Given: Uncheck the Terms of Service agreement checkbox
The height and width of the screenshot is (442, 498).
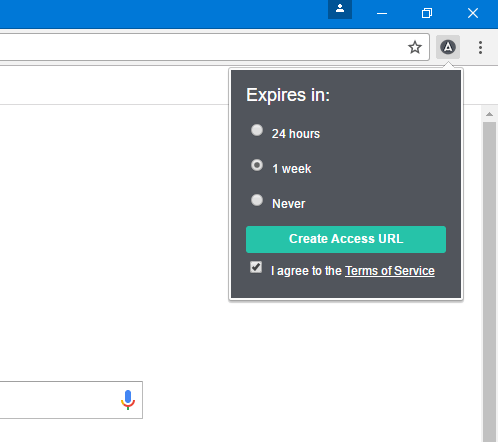Looking at the screenshot, I should [x=256, y=267].
